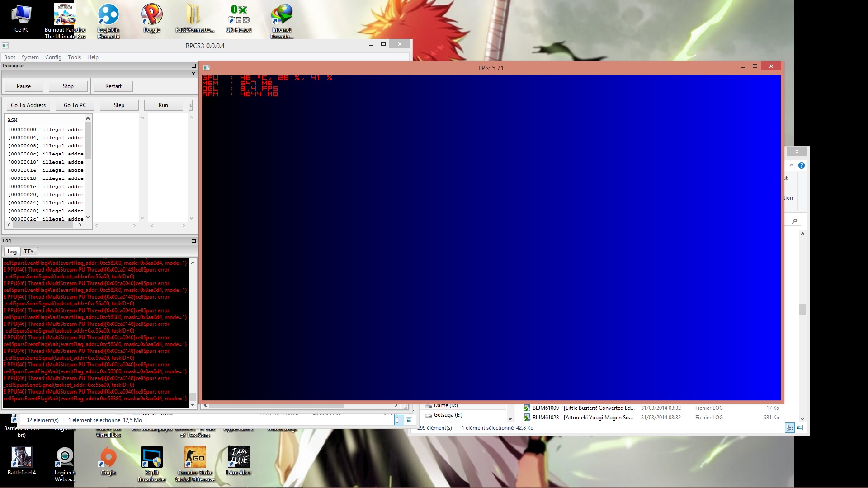Toggle the Log panel undock button
This screenshot has width=868, height=488.
pos(193,240)
